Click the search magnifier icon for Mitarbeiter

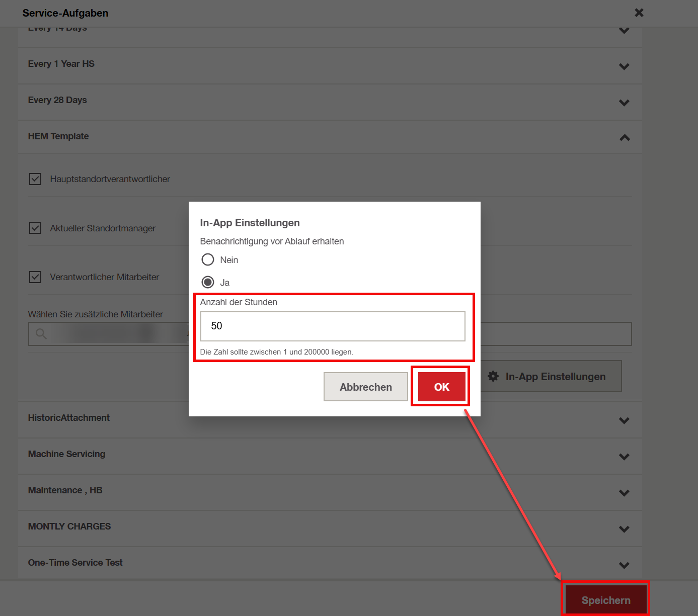point(41,334)
